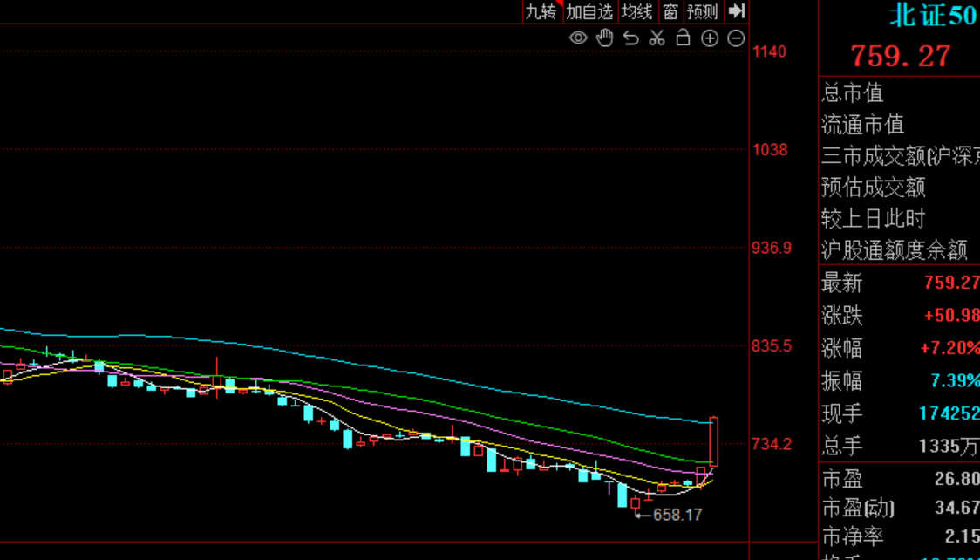The height and width of the screenshot is (560, 980).
Task: Click the 1140 price axis label
Action: (769, 51)
